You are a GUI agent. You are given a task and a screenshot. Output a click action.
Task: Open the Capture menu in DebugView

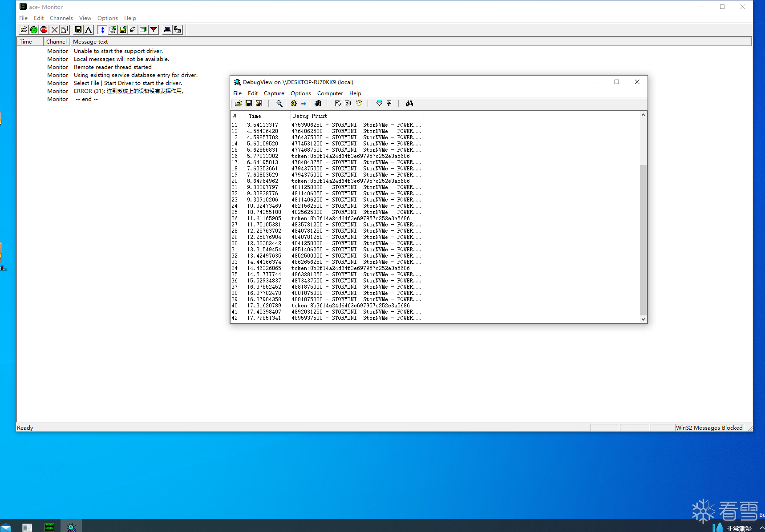pyautogui.click(x=274, y=93)
